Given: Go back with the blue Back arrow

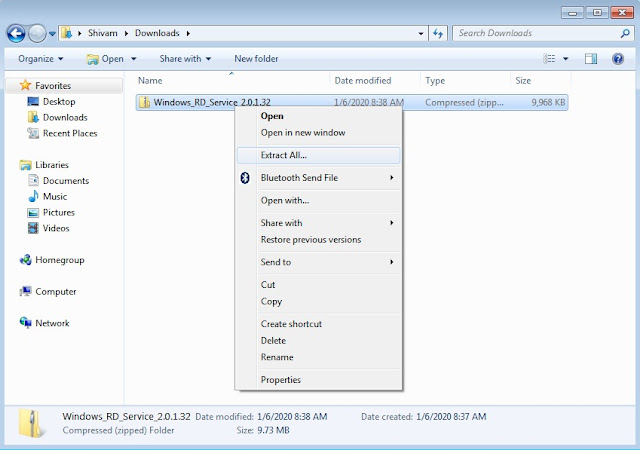Looking at the screenshot, I should click(x=16, y=33).
